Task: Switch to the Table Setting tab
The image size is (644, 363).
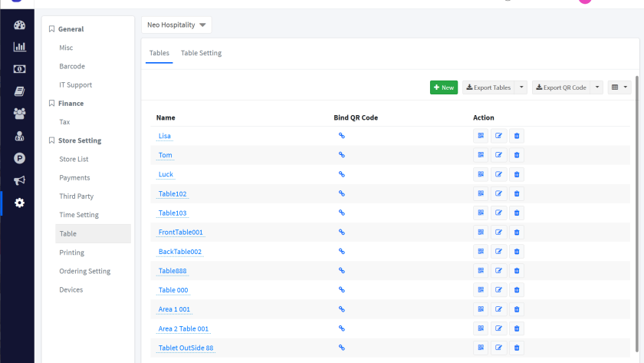Action: coord(201,53)
